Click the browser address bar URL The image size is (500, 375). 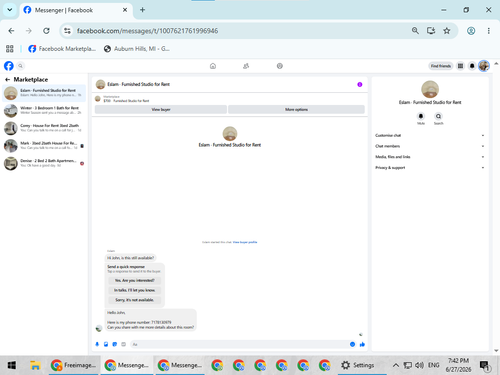pos(147,31)
